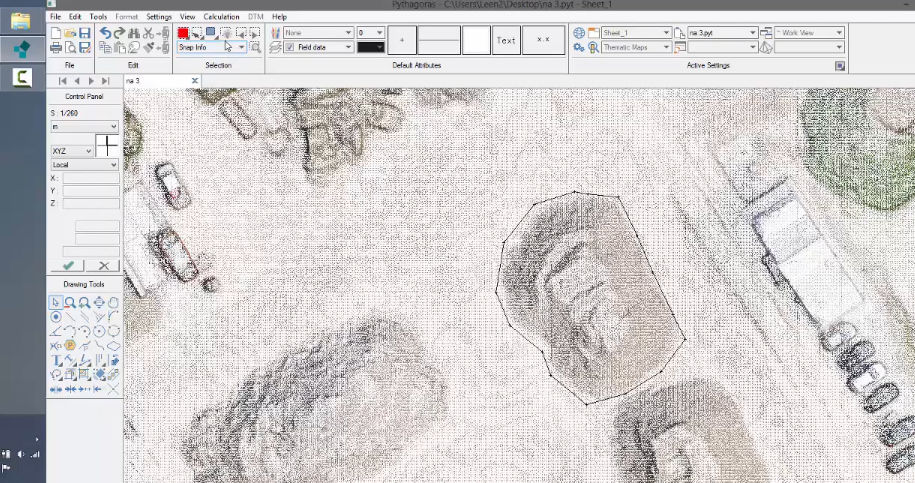
Task: Select the point tool in Drawing Tools
Action: click(55, 317)
